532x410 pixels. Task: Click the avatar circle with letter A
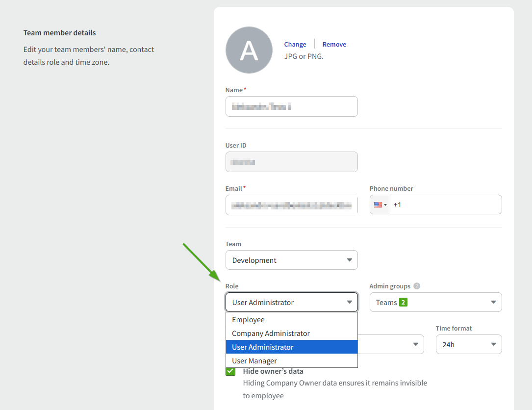click(x=249, y=50)
